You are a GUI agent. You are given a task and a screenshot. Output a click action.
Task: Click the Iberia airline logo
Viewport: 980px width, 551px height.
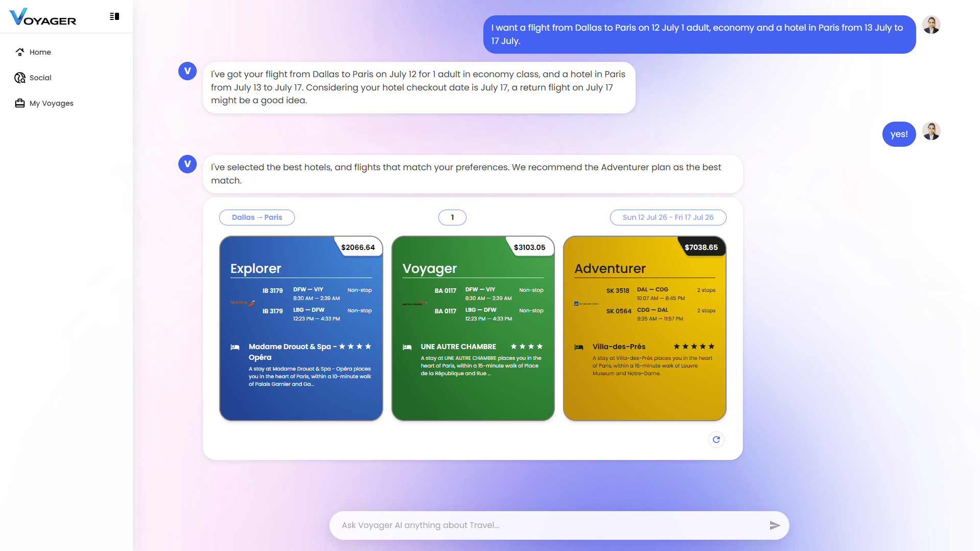[x=243, y=303]
